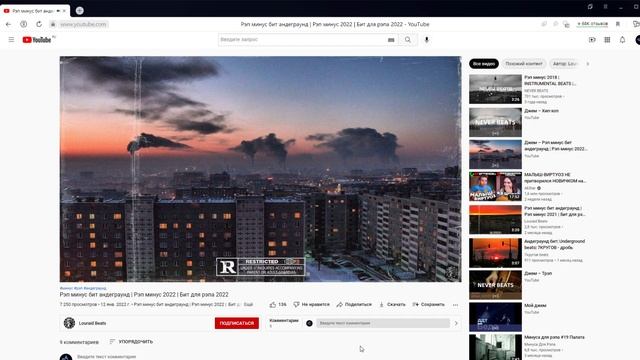Click the red 'Подписаться' subscribe button

pyautogui.click(x=237, y=323)
